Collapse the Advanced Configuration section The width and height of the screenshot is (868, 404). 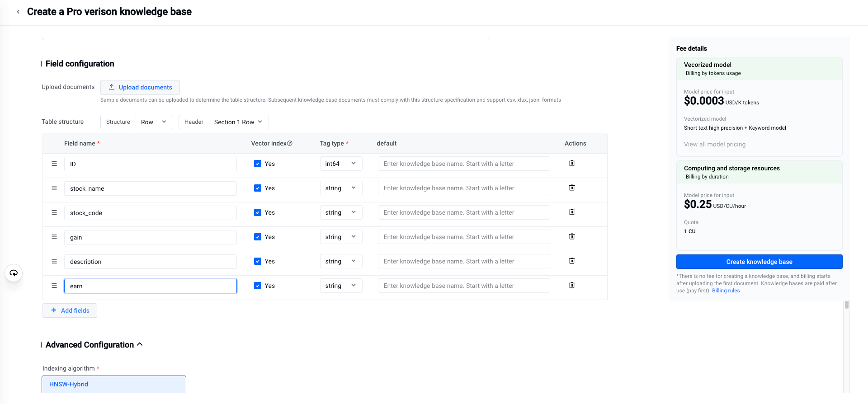(140, 344)
